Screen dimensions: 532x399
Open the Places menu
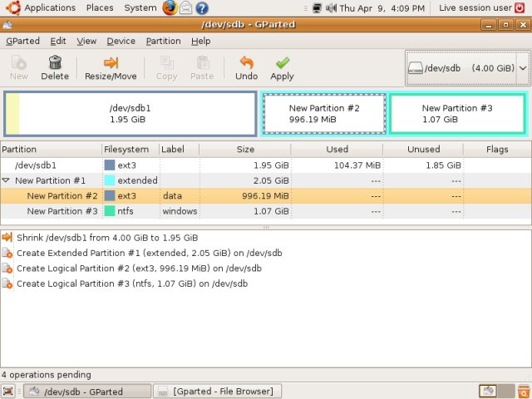tap(100, 7)
